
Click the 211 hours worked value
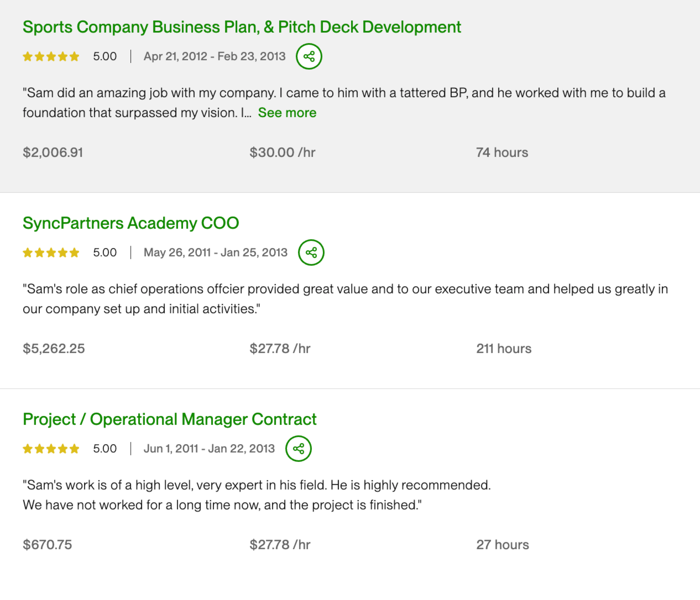(504, 349)
